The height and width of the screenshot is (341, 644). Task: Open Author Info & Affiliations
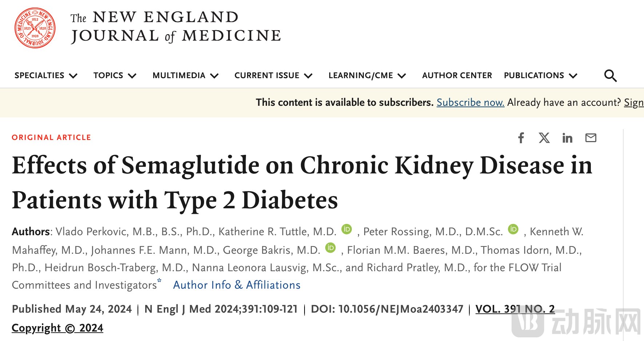236,285
